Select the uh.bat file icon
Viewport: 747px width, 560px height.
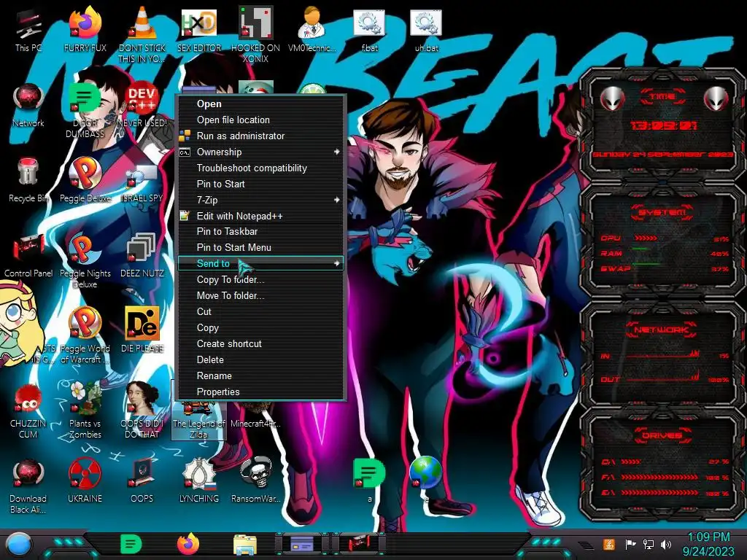[x=426, y=29]
